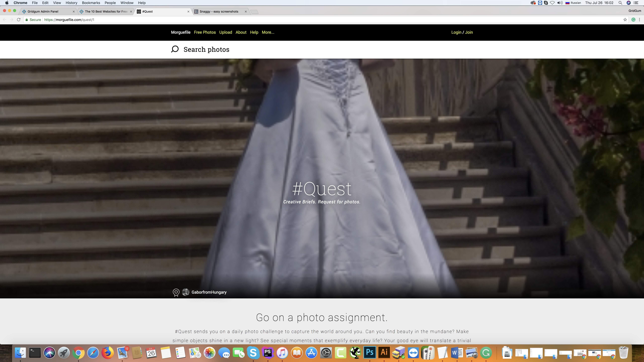Open TeamViewer from the Dock

[x=413, y=353]
